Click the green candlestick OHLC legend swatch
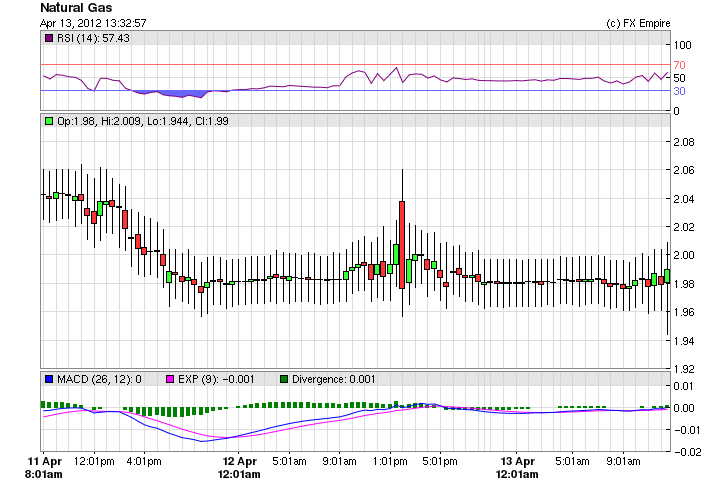 [x=49, y=121]
